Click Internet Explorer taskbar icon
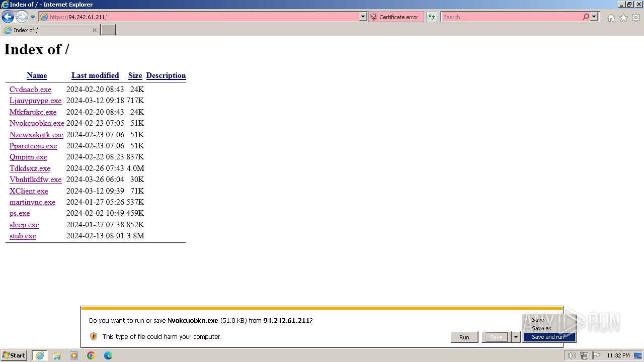This screenshot has height=362, width=644. [40, 355]
